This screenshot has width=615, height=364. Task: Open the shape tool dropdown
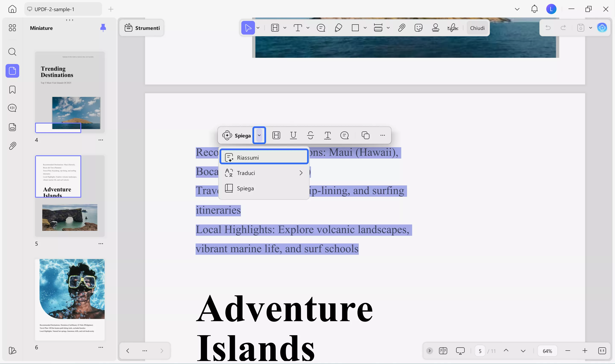pyautogui.click(x=365, y=28)
